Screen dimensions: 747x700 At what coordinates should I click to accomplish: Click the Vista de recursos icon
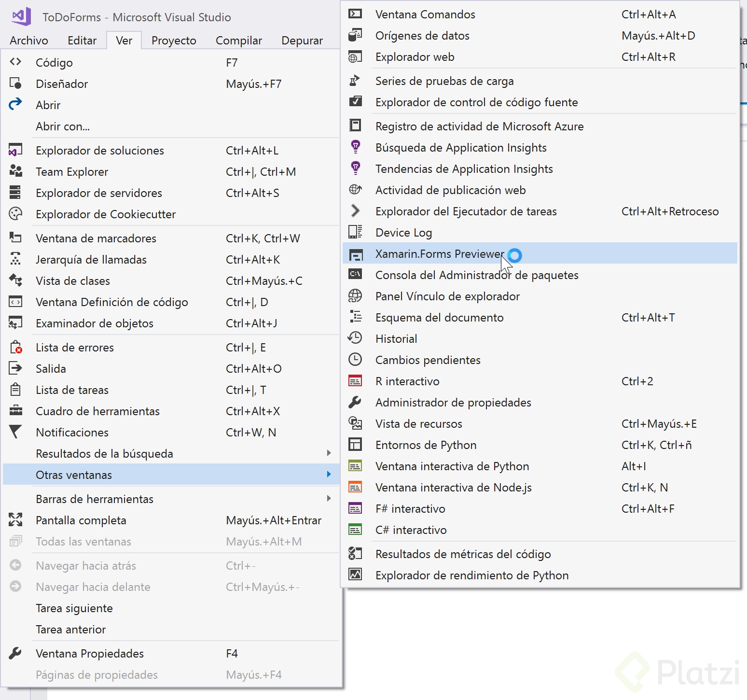[355, 423]
